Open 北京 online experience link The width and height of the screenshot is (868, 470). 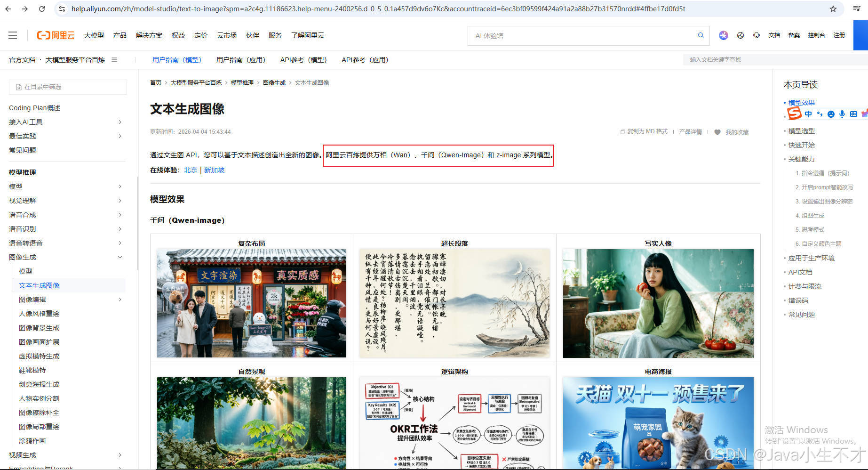pos(191,170)
